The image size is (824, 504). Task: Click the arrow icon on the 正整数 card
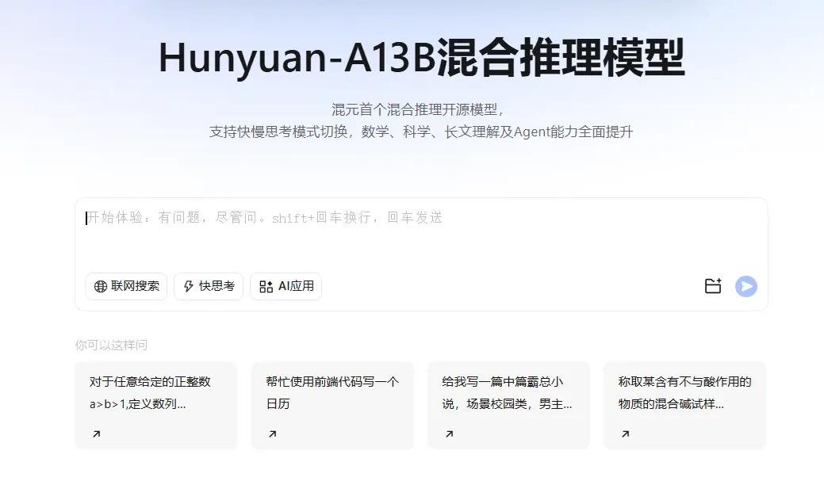click(x=96, y=433)
